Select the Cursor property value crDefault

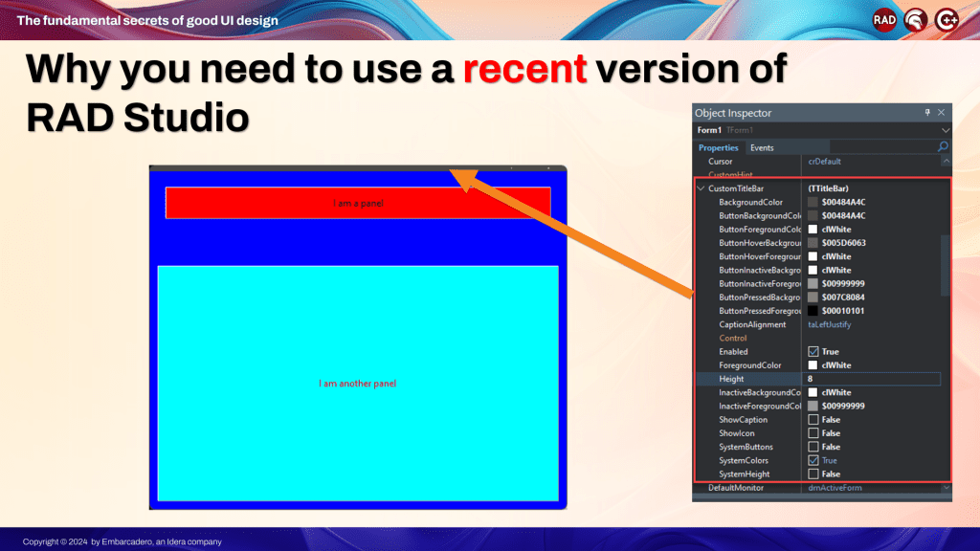point(824,161)
